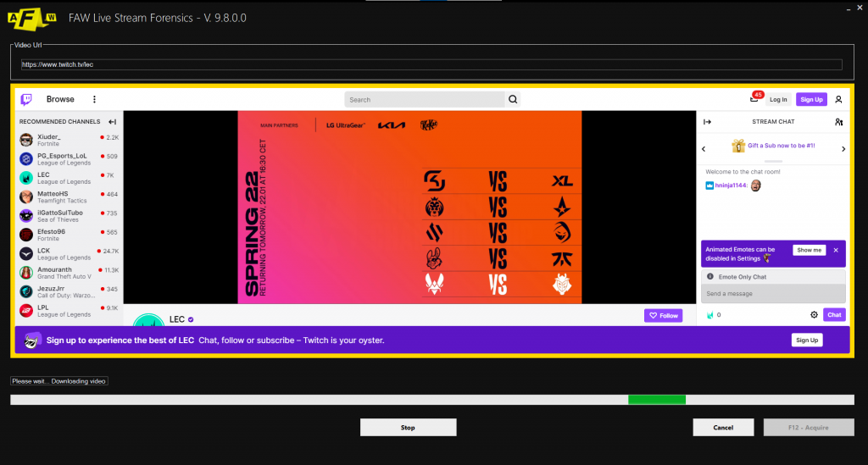Click the channel points icon in chat

point(709,315)
